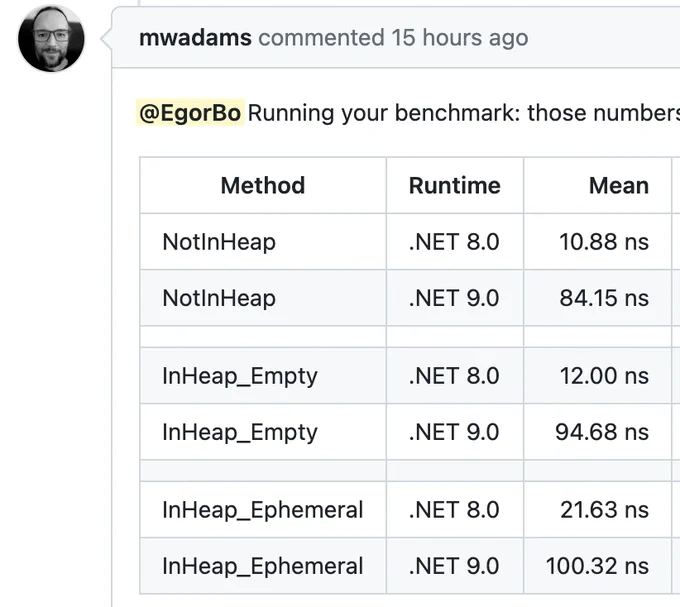The image size is (680, 607).
Task: Select the InHeap_Ephemeral cell in the .NET 9.0 row
Action: [263, 566]
